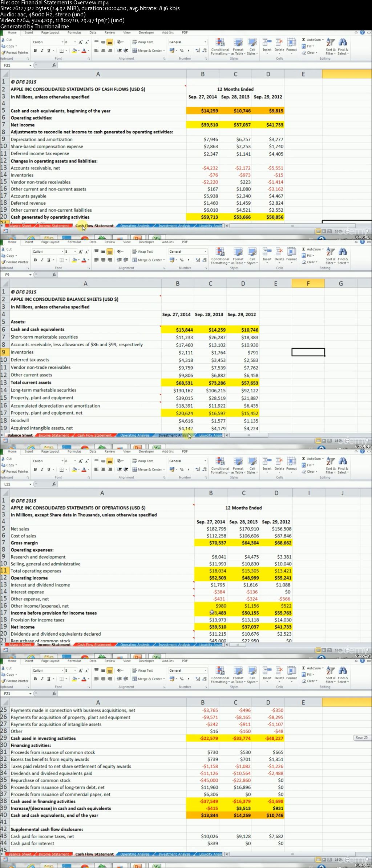Click Increase Decimal in the Balance Sheet frame

click(198, 260)
